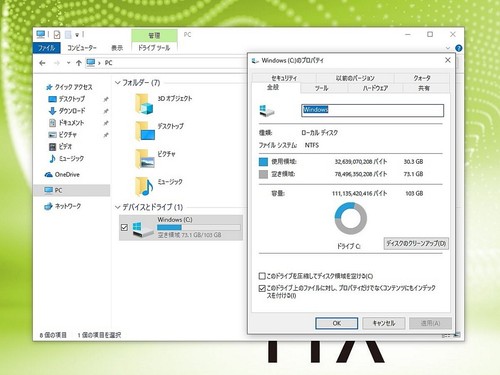Click the 空き領域 73.1 GB/103 GB text
The image size is (500, 375).
pos(189,235)
